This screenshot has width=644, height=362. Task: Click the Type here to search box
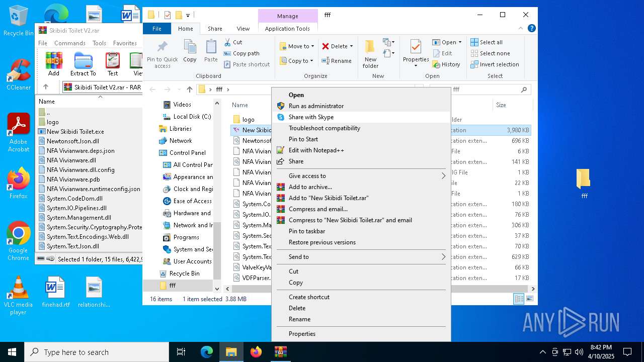point(97,352)
